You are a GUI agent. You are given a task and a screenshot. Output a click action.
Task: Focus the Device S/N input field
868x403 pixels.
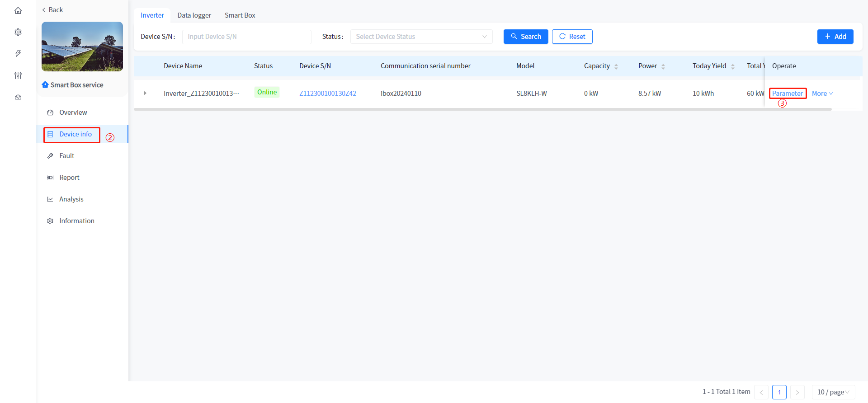(x=247, y=37)
